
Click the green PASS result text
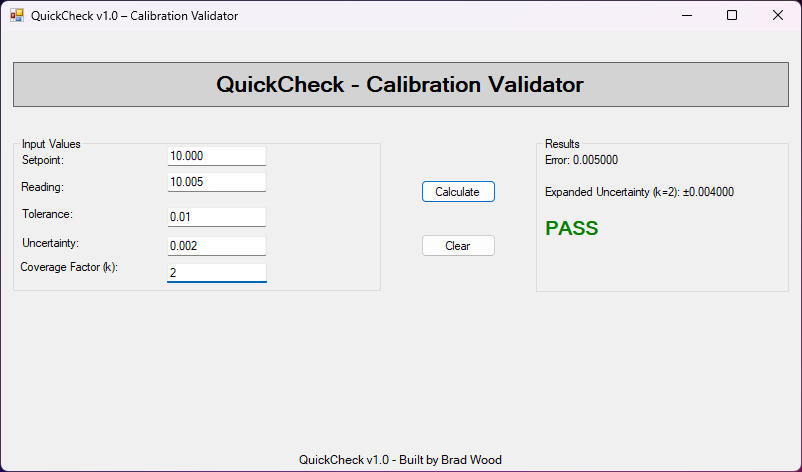click(571, 229)
